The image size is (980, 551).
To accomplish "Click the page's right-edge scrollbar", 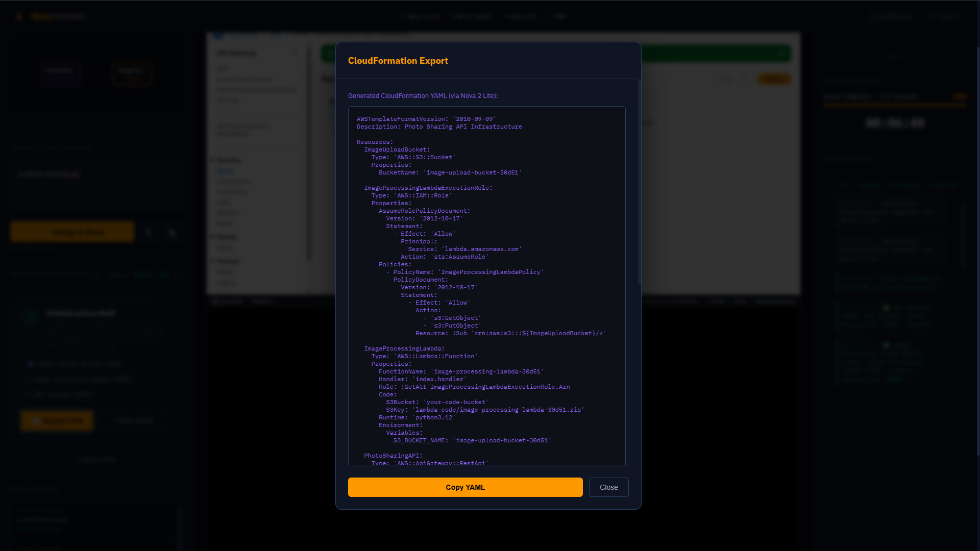I will pos(977,250).
